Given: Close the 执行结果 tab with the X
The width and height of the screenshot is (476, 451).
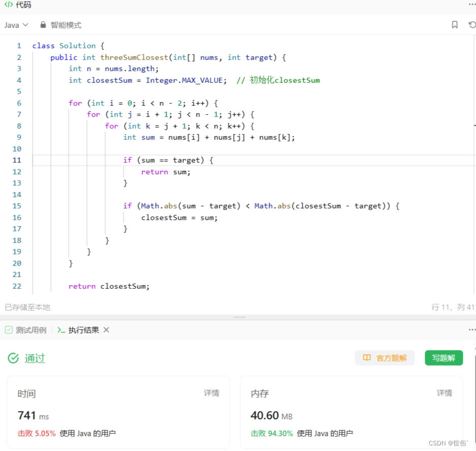Looking at the screenshot, I should click(x=106, y=330).
